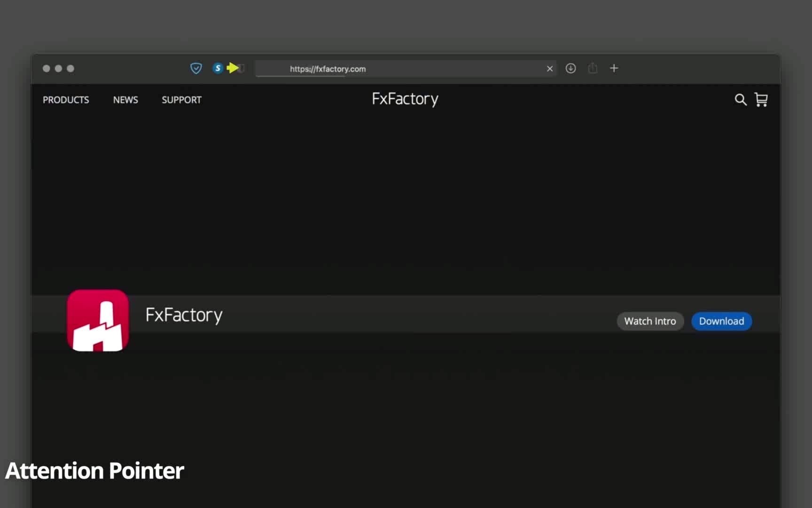This screenshot has width=812, height=508.
Task: Open the SUPPORT menu item
Action: [181, 100]
